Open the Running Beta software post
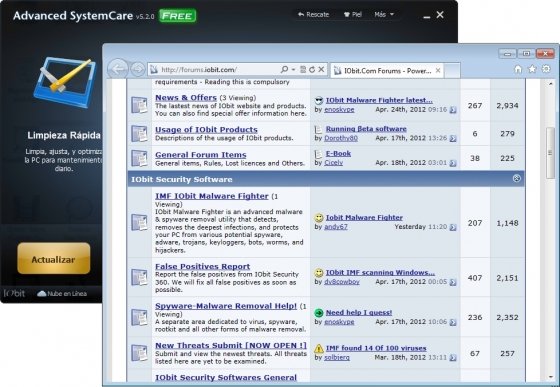This screenshot has width=560, height=387. point(366,129)
